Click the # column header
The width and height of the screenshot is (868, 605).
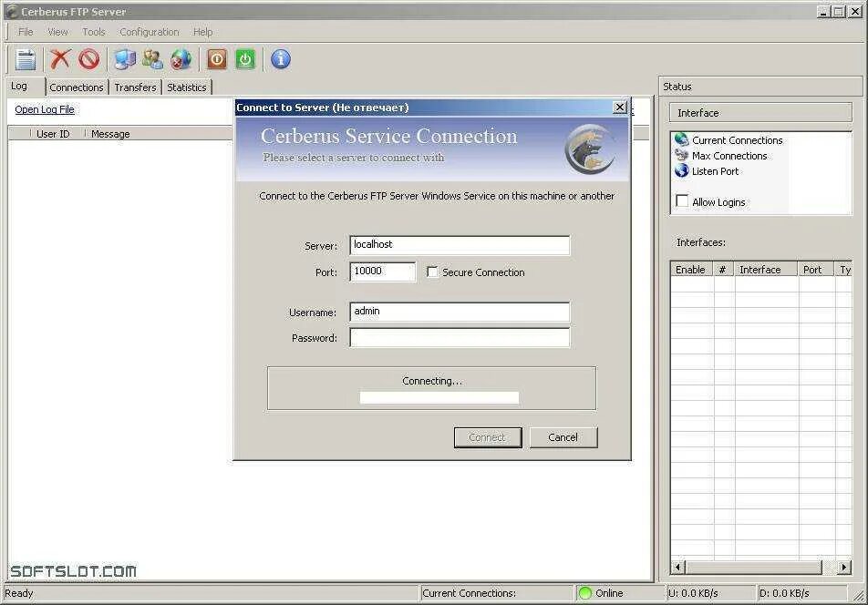click(x=724, y=270)
